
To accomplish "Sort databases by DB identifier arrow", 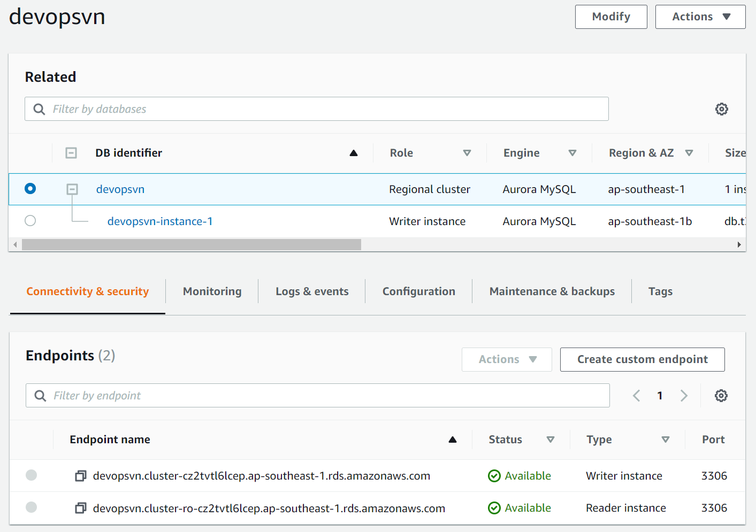I will 353,153.
